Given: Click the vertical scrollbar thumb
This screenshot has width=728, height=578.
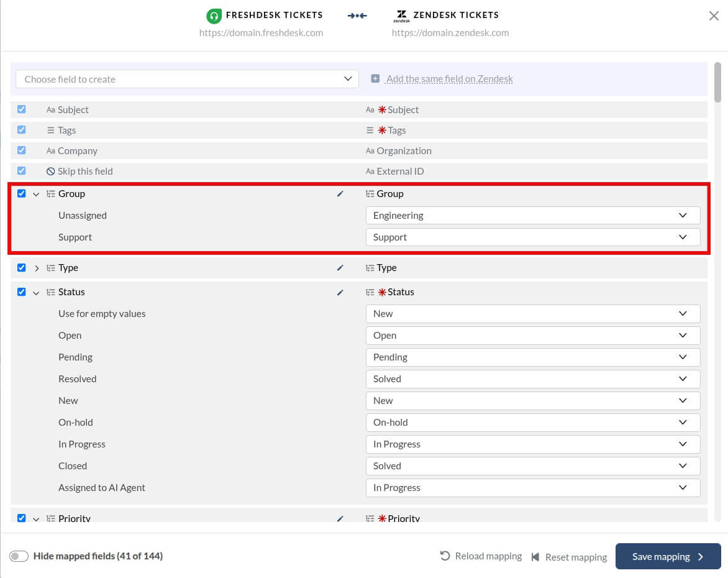Looking at the screenshot, I should 718,82.
